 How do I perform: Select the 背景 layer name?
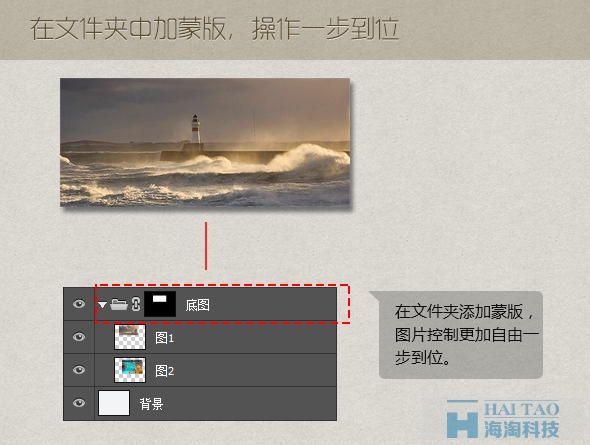[151, 404]
